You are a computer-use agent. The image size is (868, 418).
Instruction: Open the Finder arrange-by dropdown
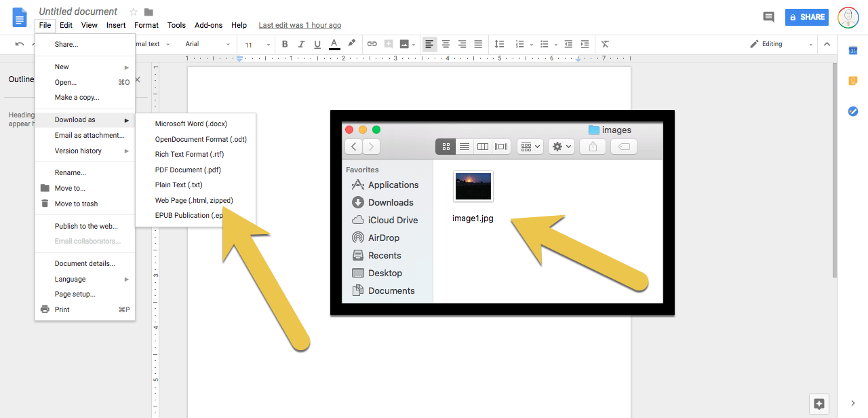(530, 146)
